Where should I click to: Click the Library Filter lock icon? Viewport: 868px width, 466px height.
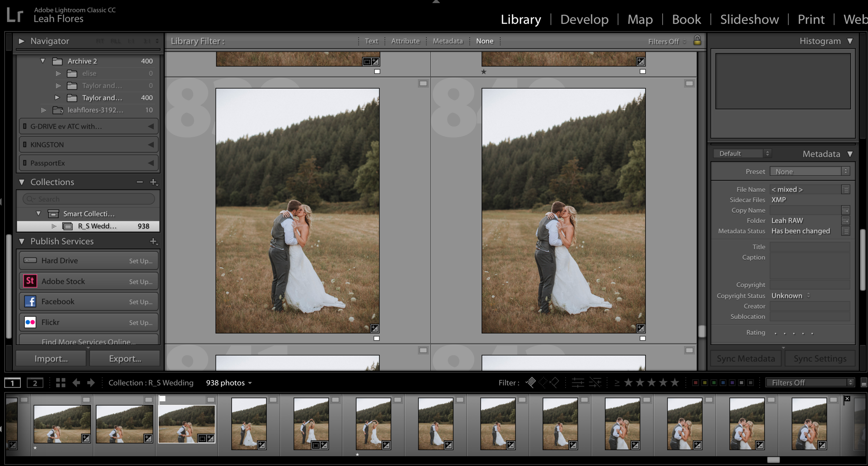click(697, 40)
